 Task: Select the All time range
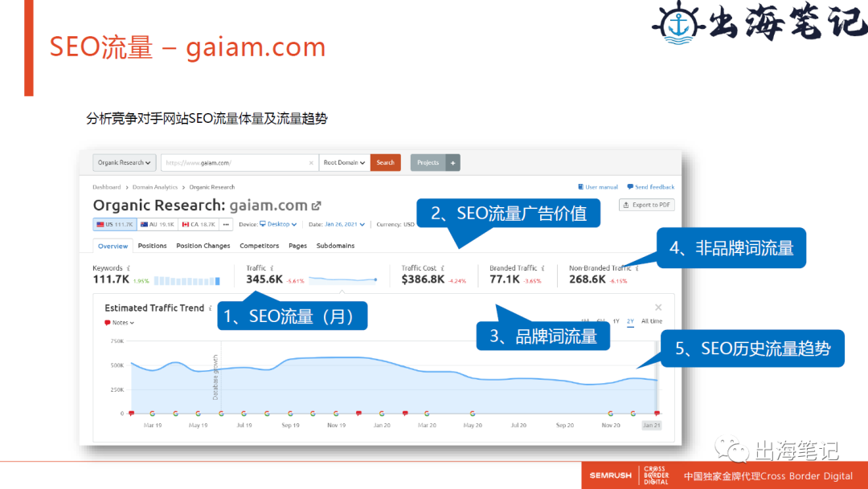tap(652, 321)
